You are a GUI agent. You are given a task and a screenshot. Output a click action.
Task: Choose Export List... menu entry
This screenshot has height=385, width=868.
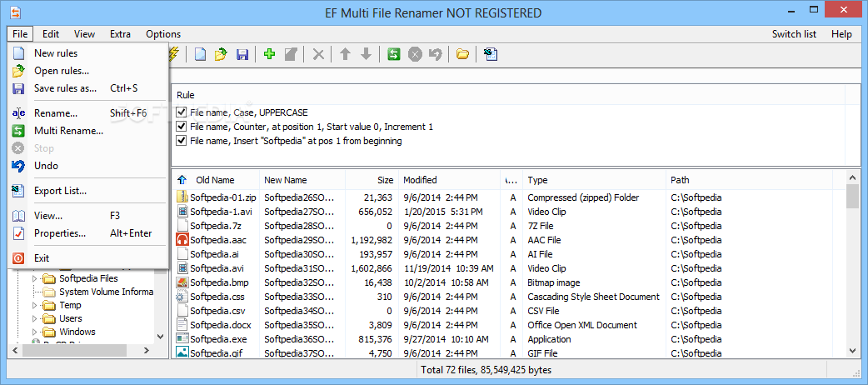click(x=88, y=191)
